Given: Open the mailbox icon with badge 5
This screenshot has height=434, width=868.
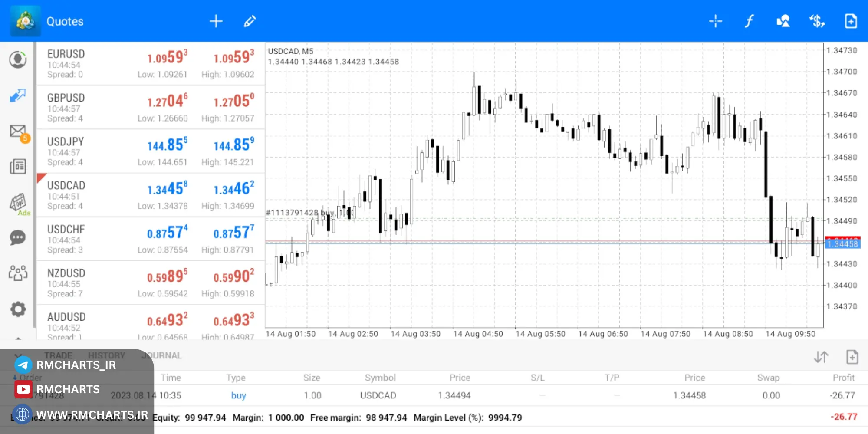Looking at the screenshot, I should (x=18, y=131).
